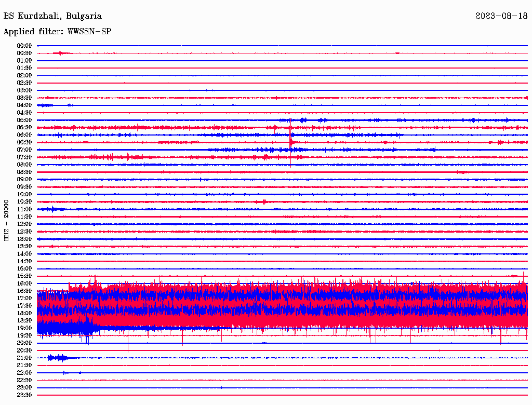Image resolution: width=532 pixels, height=405 pixels.
Task: Select the 09:00 time label
Action: point(24,180)
